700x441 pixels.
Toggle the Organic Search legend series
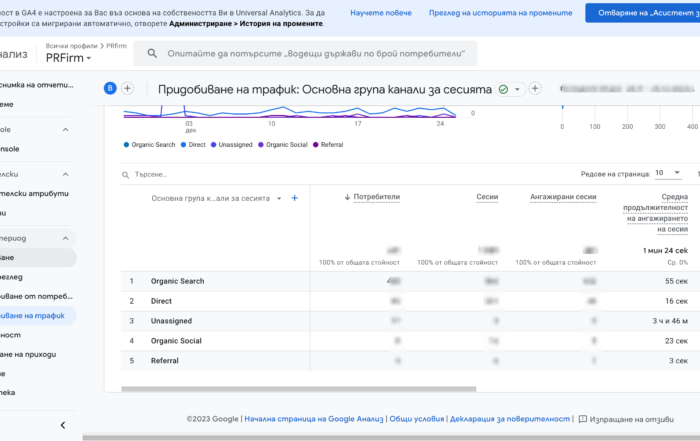coord(150,145)
